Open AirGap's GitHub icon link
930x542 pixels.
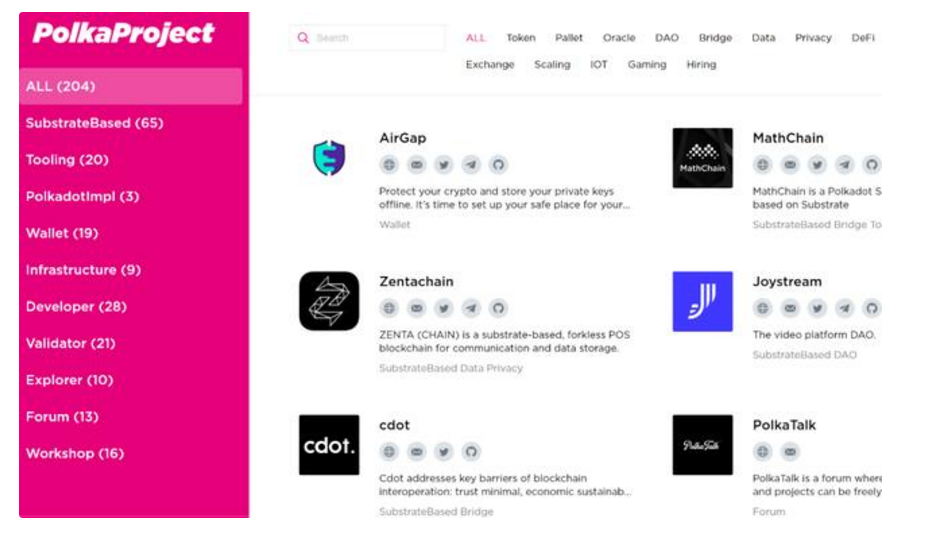coord(498,165)
